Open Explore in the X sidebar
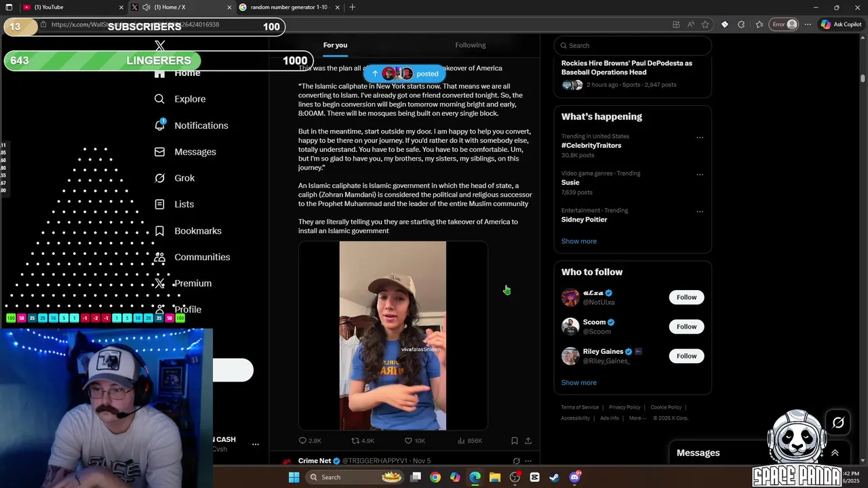 pyautogui.click(x=180, y=99)
